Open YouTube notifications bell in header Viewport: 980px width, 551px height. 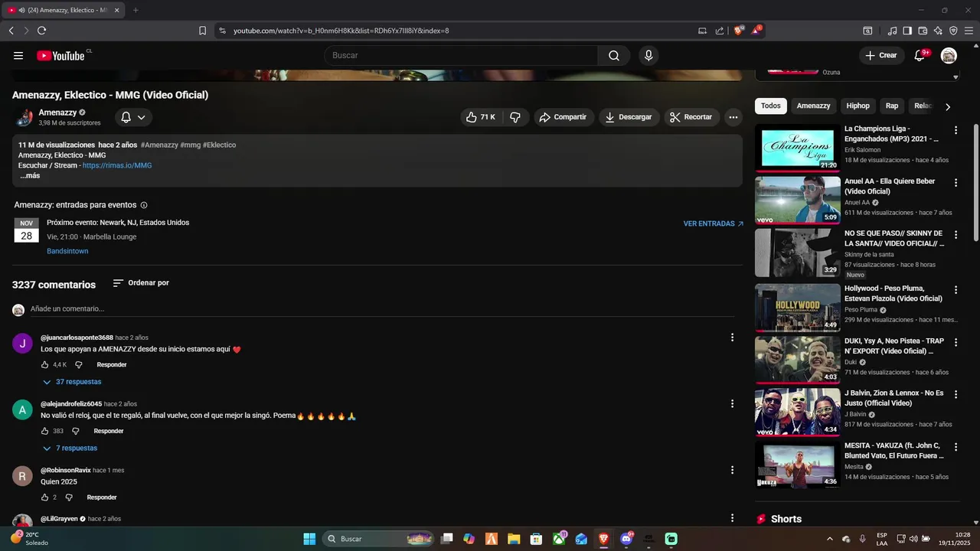[920, 55]
